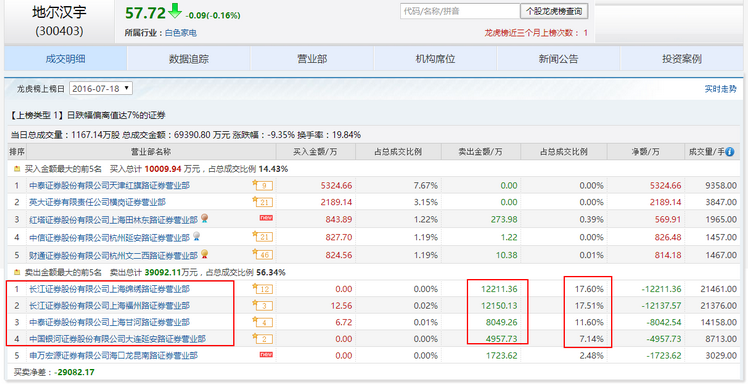Open 英大证券有限责任公司横岗证券营业部 link

click(x=97, y=202)
